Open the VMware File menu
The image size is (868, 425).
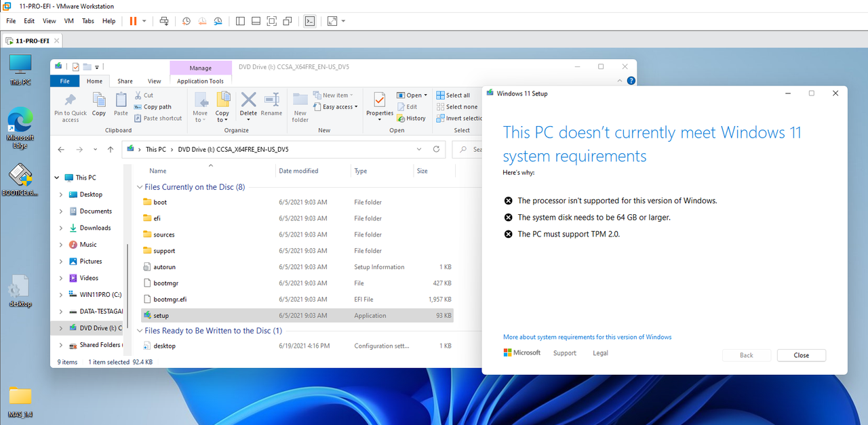(11, 21)
